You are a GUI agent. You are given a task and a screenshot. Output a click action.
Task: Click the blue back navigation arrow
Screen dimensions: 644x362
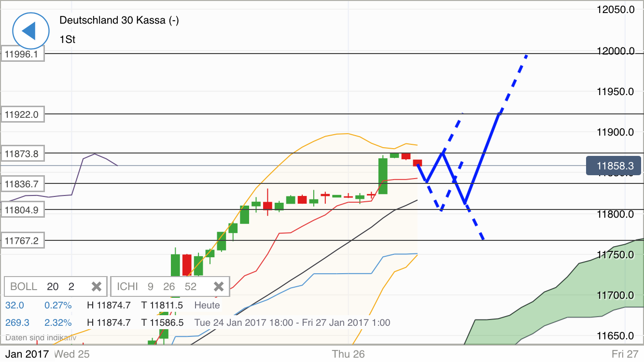[30, 30]
